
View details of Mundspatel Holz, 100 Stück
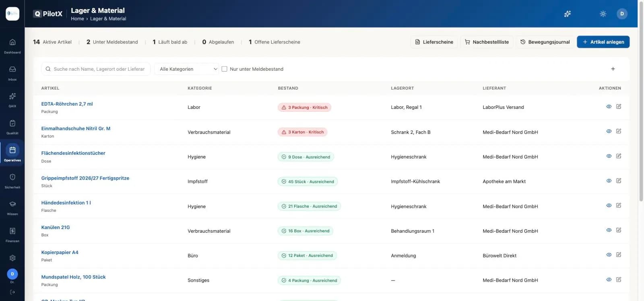click(x=609, y=280)
